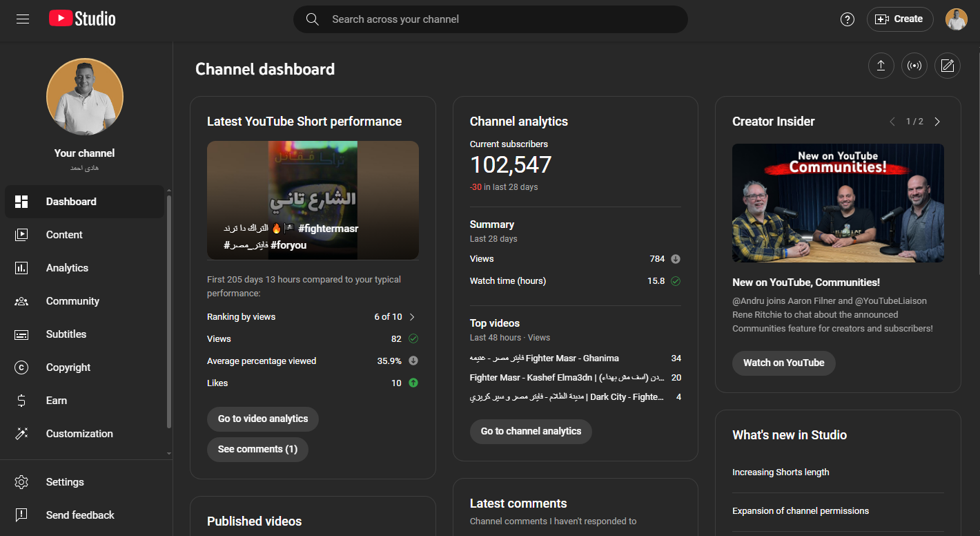Click the 102,547 subscriber count

(x=511, y=165)
